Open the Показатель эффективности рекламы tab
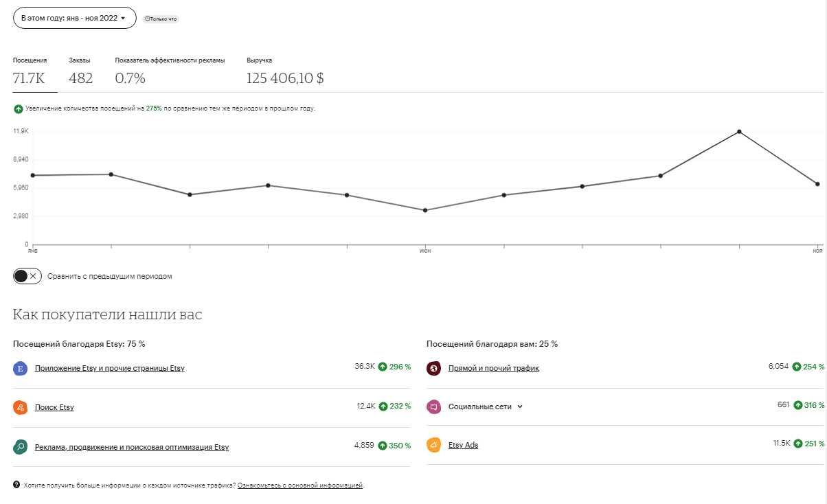 point(170,71)
